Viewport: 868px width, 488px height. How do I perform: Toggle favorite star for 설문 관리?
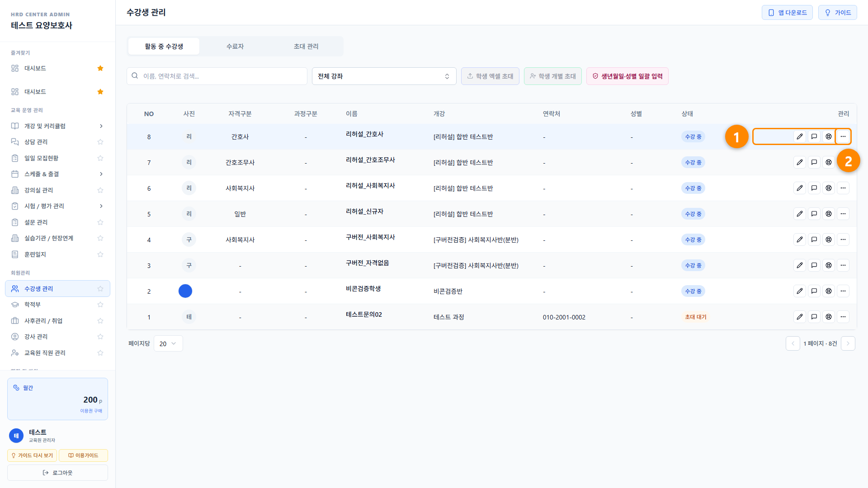pyautogui.click(x=100, y=222)
